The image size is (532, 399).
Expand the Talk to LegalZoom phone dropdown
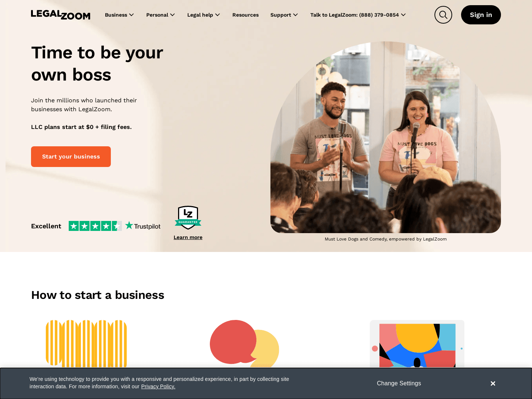click(358, 15)
